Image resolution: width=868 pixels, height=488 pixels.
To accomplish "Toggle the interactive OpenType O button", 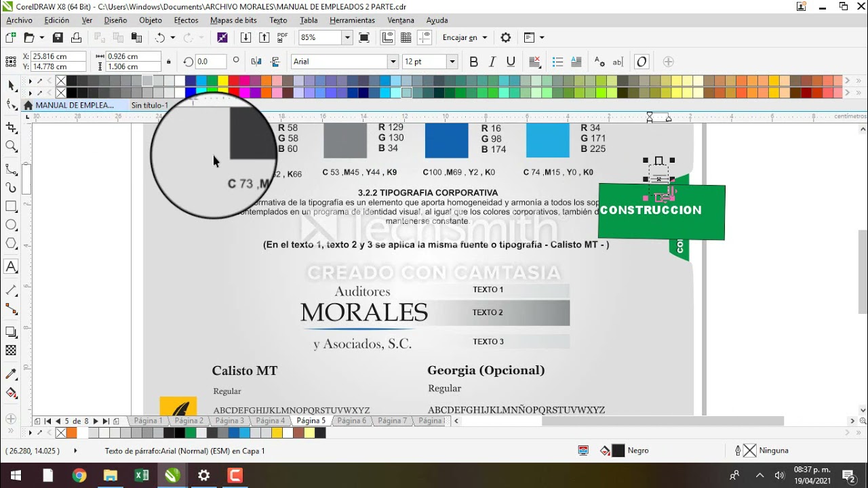I will pyautogui.click(x=642, y=62).
